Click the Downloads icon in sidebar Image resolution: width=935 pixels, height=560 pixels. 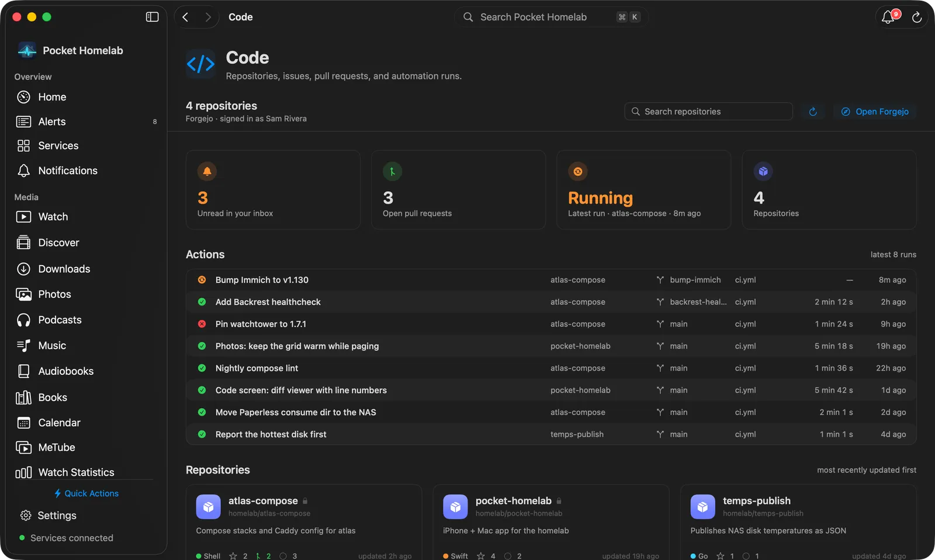pyautogui.click(x=23, y=269)
